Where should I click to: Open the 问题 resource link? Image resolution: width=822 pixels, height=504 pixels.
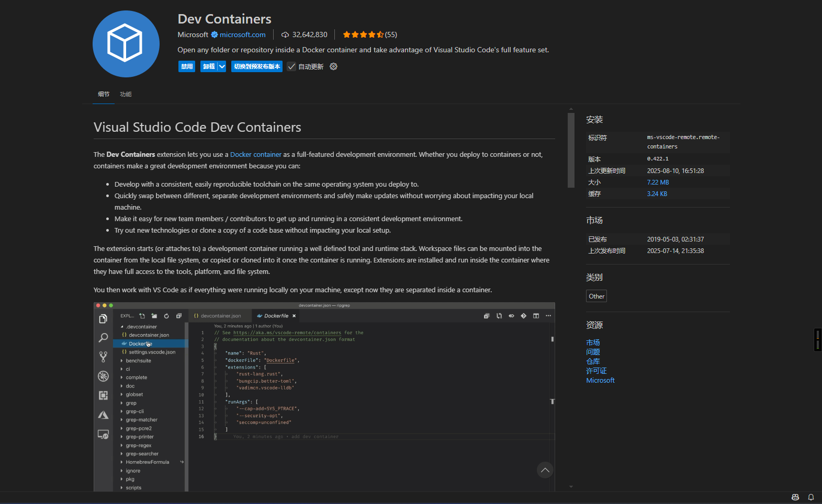[x=593, y=352]
